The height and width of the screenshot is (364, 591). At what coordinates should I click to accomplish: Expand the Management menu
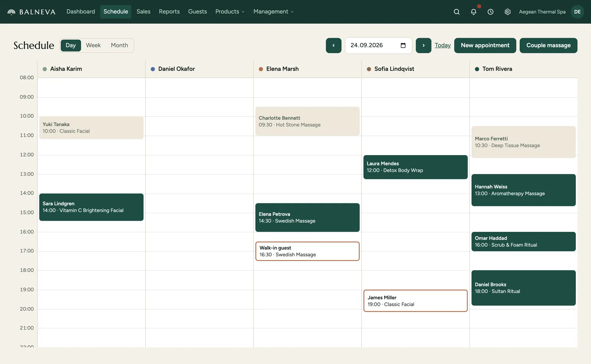pyautogui.click(x=273, y=12)
